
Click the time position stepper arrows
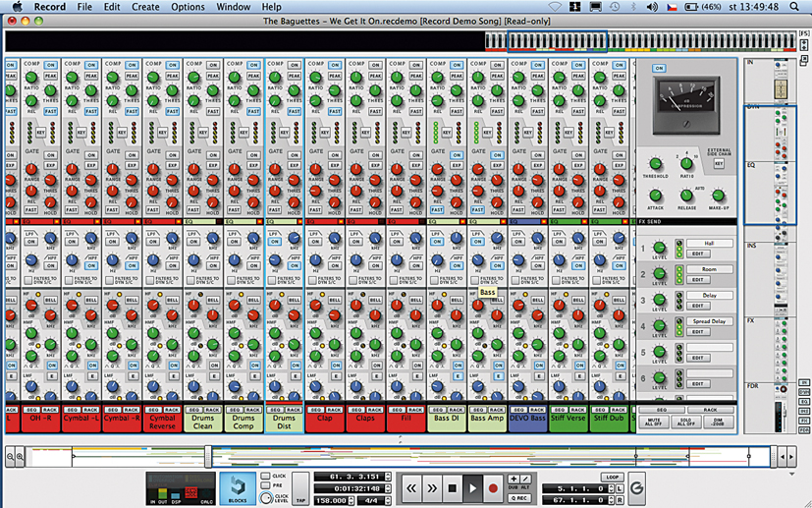coord(389,488)
